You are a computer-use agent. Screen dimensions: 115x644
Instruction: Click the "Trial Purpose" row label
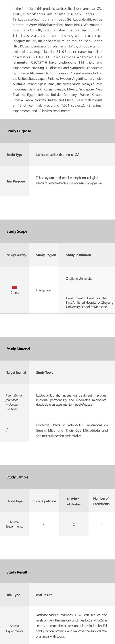15,181
